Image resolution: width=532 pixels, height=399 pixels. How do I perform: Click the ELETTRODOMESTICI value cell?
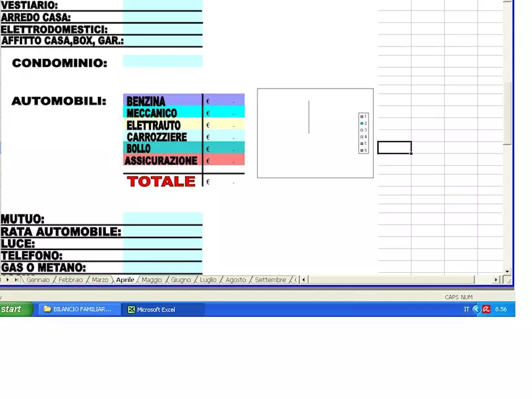tap(163, 29)
